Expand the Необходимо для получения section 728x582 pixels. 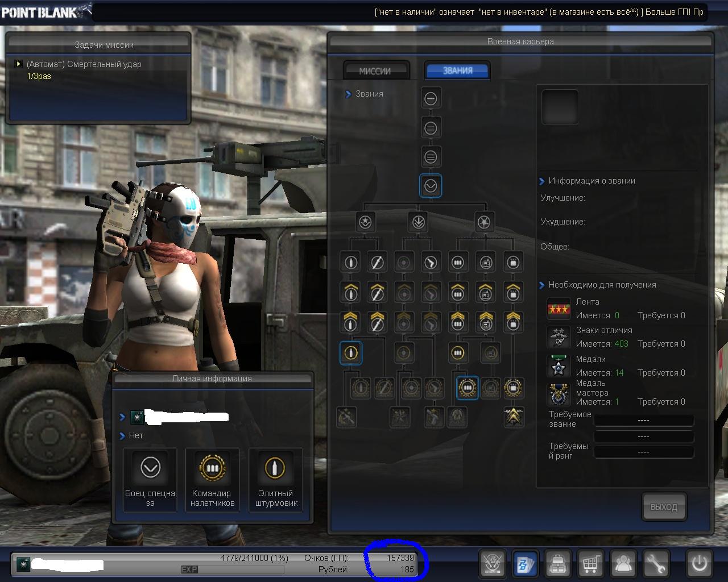542,285
